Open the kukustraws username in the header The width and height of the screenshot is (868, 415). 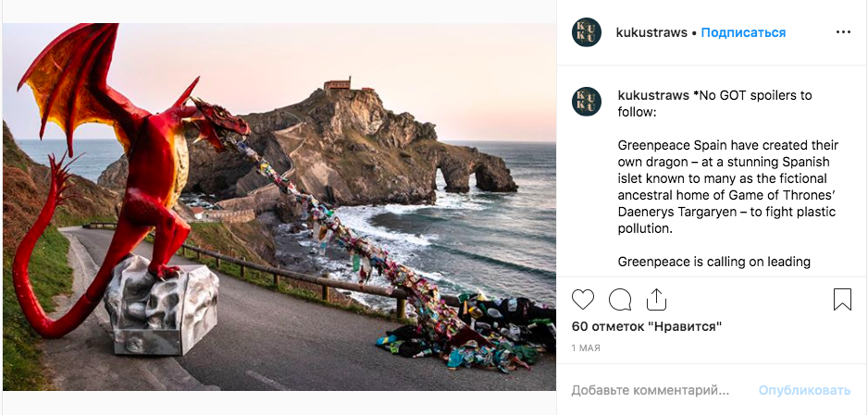point(651,32)
